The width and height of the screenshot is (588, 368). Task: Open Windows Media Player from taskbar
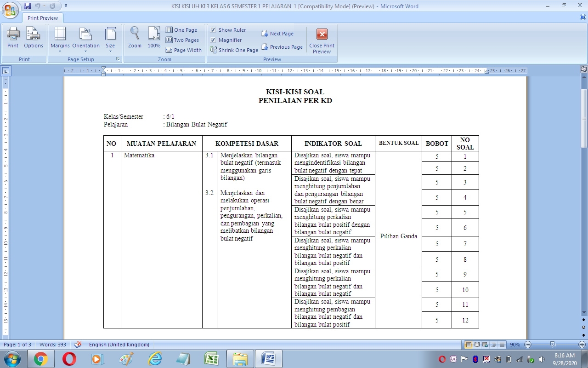tap(97, 359)
